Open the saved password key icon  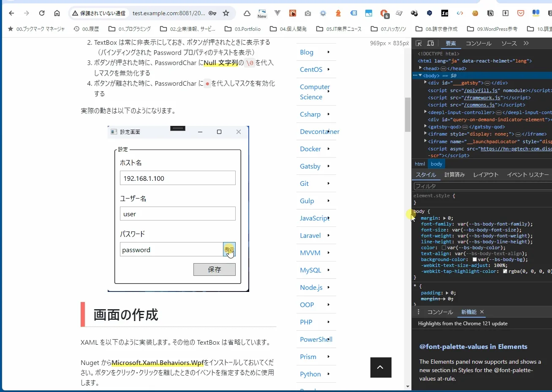point(212,13)
